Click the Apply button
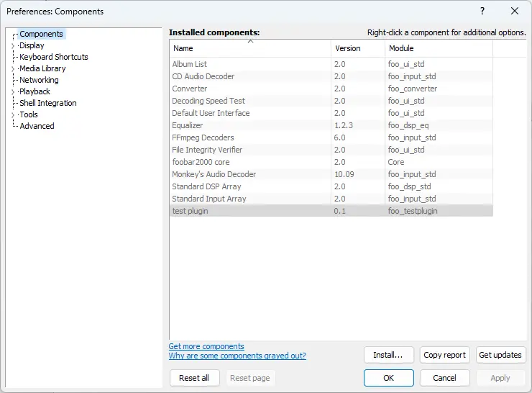532x393 pixels. pyautogui.click(x=501, y=378)
